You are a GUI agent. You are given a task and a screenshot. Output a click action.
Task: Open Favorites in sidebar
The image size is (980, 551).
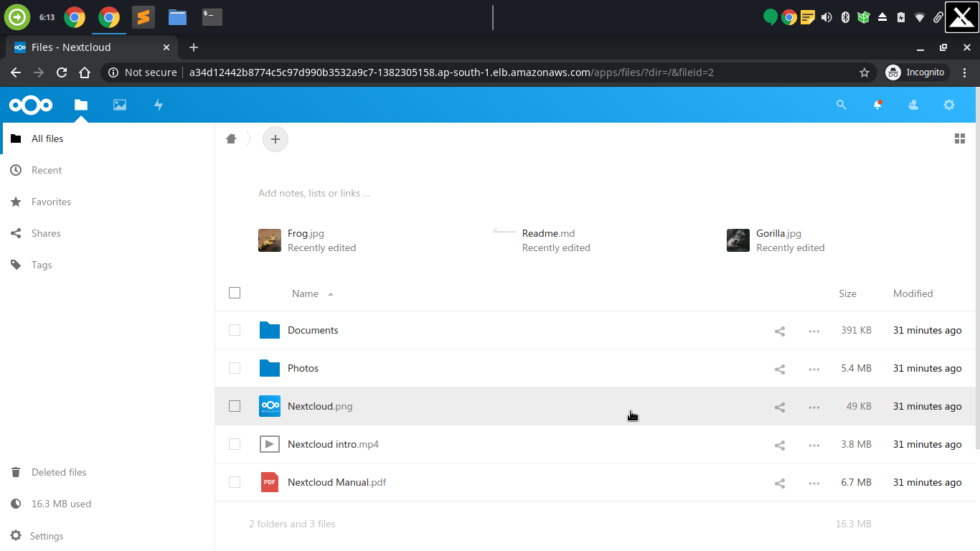pyautogui.click(x=108, y=202)
